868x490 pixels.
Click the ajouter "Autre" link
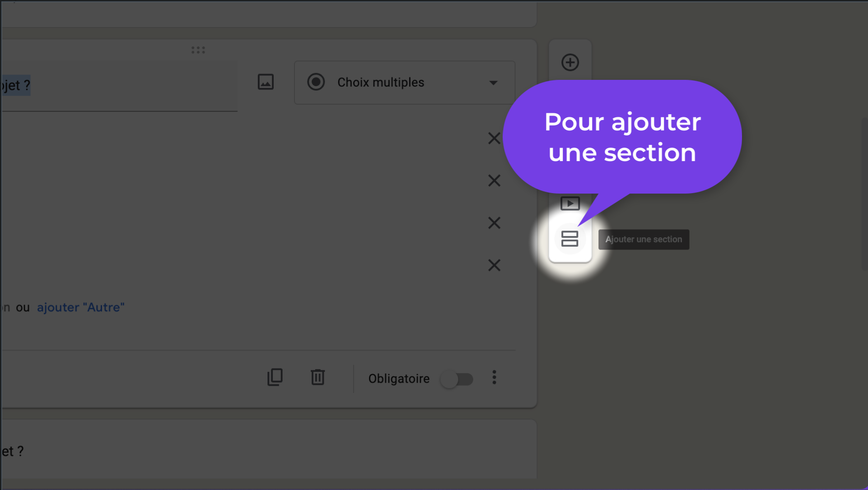[80, 307]
